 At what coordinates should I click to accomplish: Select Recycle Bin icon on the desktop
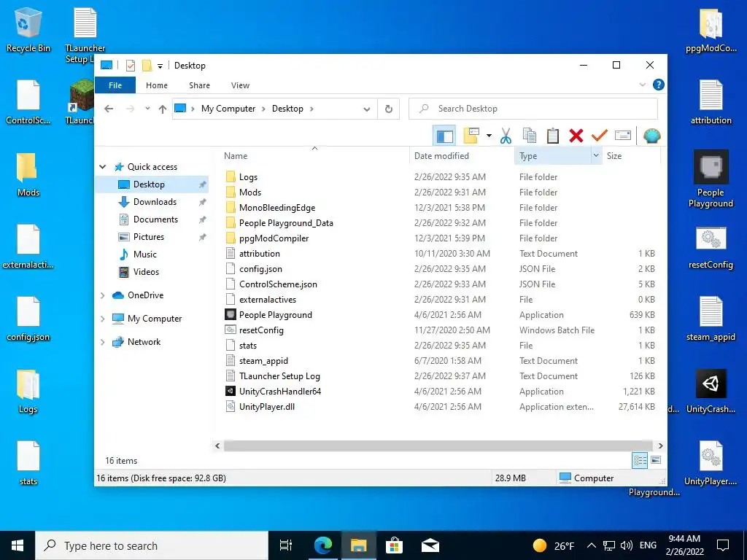(28, 30)
